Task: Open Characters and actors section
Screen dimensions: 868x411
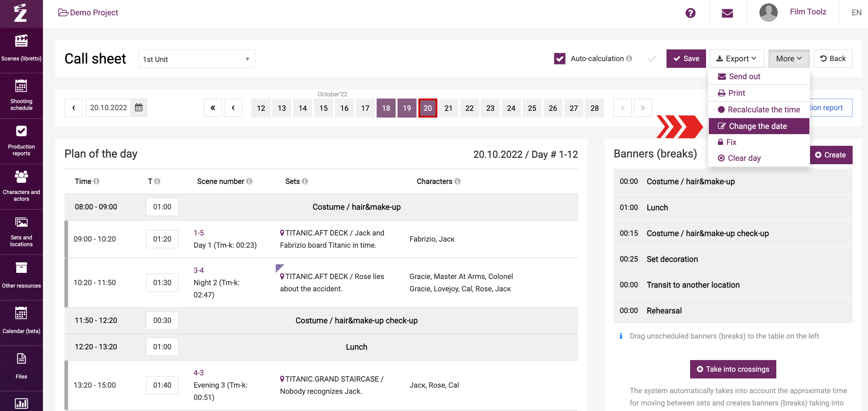Action: point(21,186)
